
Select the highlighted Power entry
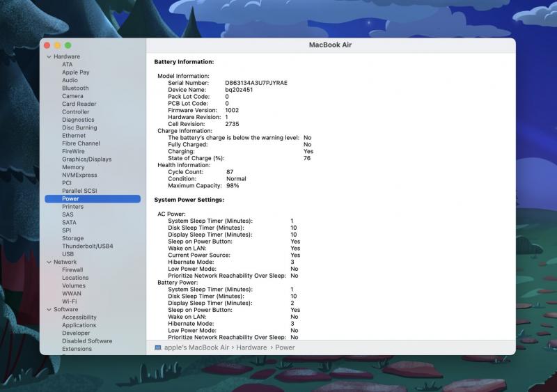(93, 198)
